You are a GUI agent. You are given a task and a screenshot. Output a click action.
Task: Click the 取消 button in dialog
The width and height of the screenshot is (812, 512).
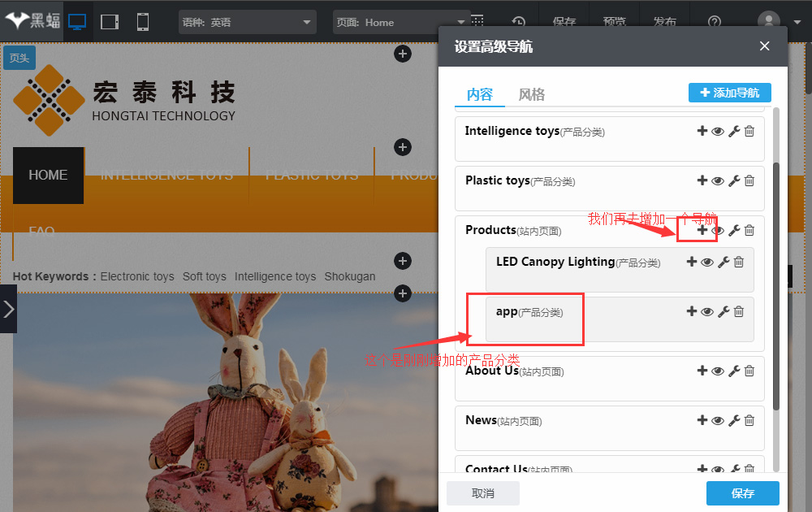483,493
